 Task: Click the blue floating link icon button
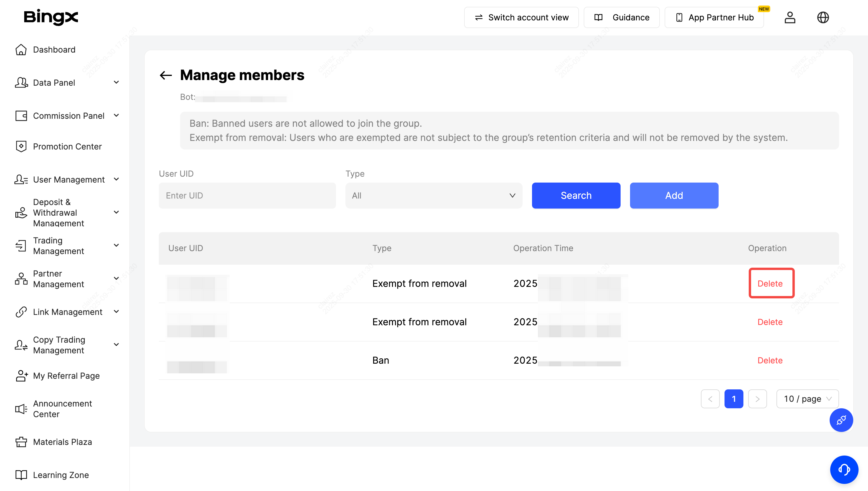pyautogui.click(x=841, y=420)
